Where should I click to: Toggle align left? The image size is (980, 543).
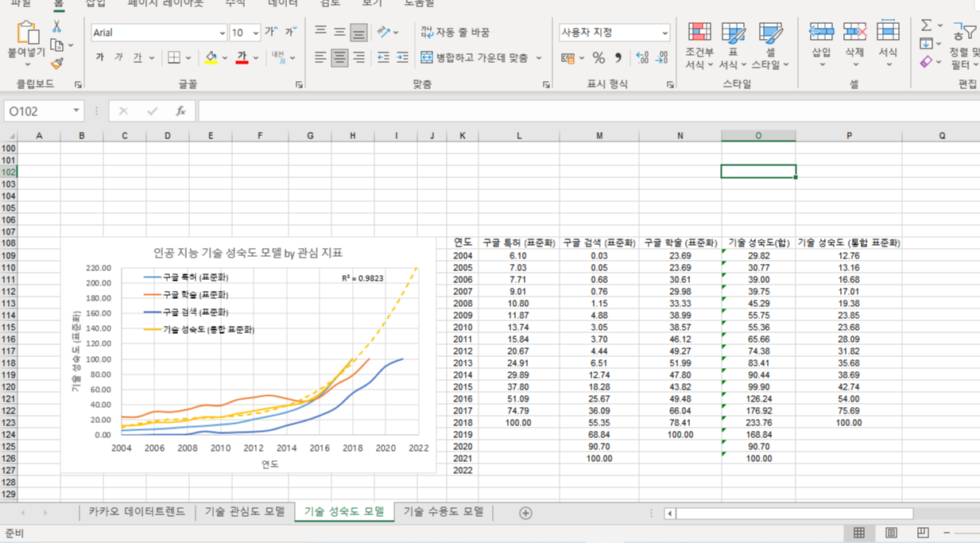pos(320,57)
